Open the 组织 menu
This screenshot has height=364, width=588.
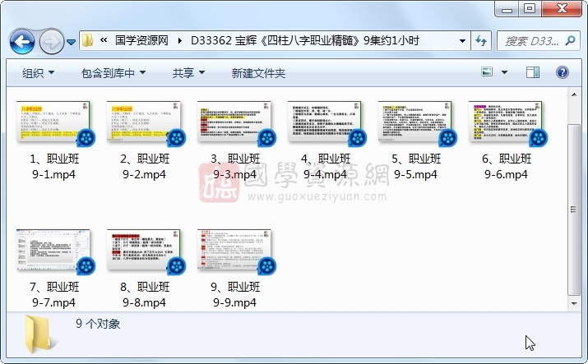tap(38, 73)
